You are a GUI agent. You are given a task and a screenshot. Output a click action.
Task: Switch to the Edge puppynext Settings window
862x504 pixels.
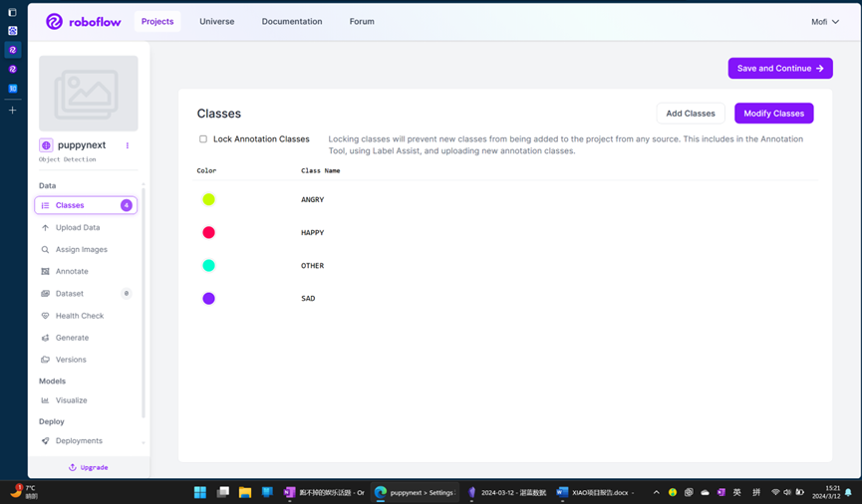tap(416, 492)
